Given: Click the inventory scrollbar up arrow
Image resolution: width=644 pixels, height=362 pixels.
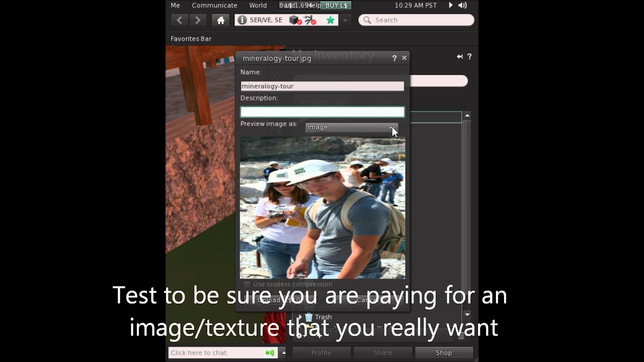Looking at the screenshot, I should click(x=467, y=116).
